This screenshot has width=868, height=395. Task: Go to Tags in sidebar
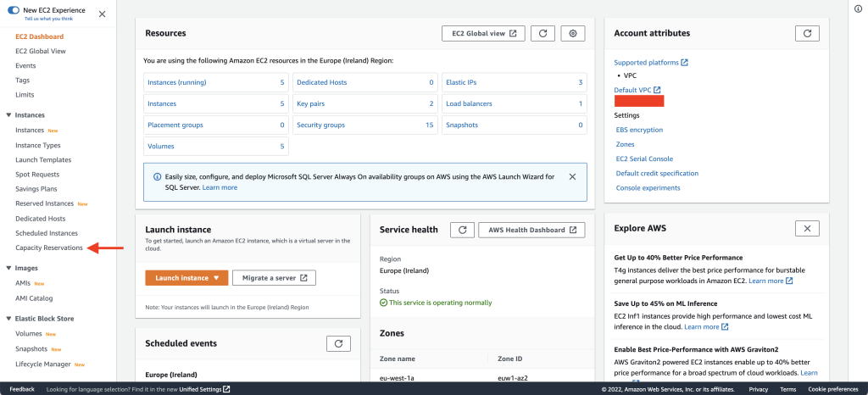(x=23, y=81)
